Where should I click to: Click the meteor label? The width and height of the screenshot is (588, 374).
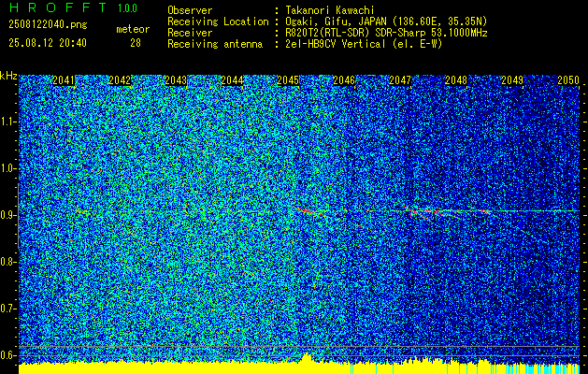pyautogui.click(x=133, y=29)
